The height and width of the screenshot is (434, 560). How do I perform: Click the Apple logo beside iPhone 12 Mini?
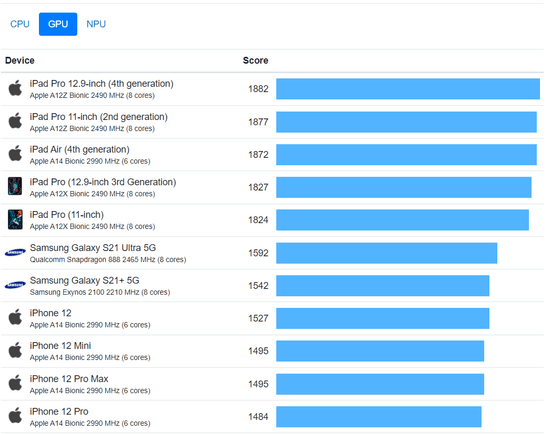pos(15,350)
